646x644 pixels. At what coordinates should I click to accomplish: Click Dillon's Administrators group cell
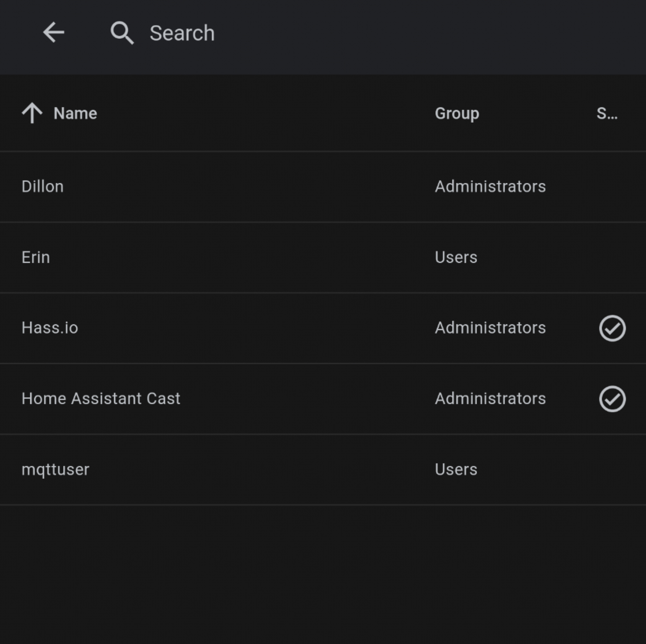point(490,186)
